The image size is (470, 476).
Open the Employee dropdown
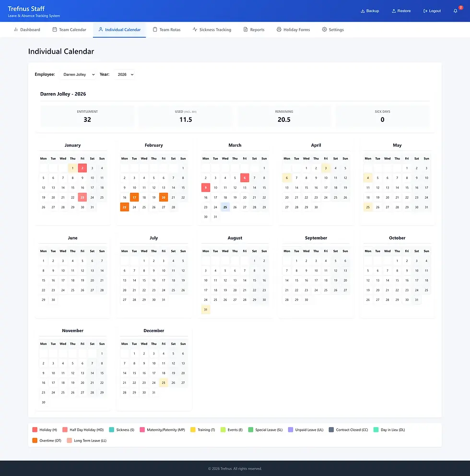[x=77, y=74]
